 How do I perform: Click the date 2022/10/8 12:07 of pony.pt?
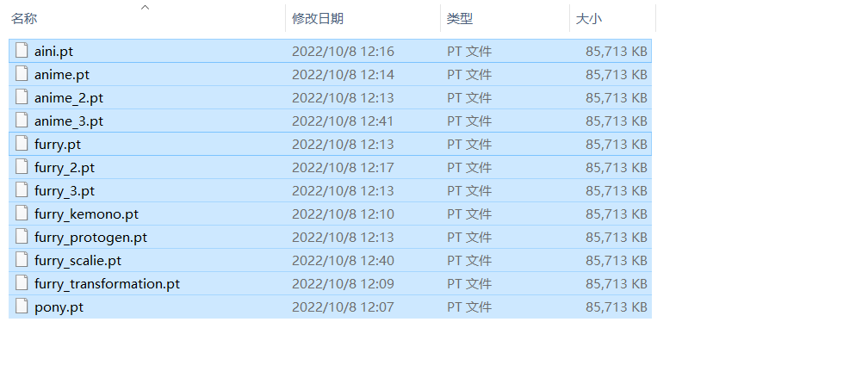point(344,307)
